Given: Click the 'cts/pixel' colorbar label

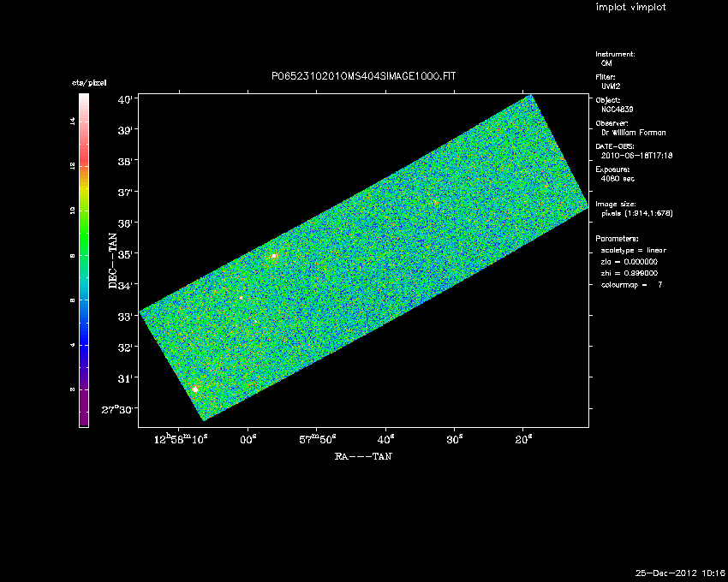Looking at the screenshot, I should click(x=89, y=83).
